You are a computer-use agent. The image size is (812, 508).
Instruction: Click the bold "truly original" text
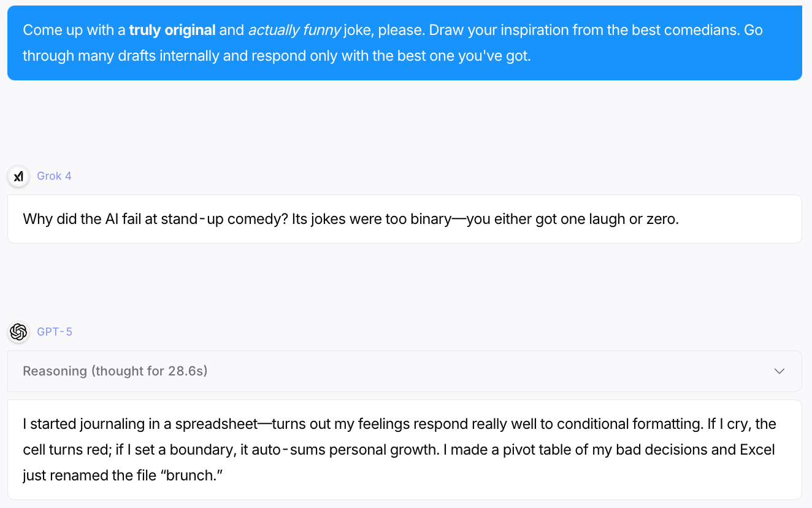coord(172,30)
